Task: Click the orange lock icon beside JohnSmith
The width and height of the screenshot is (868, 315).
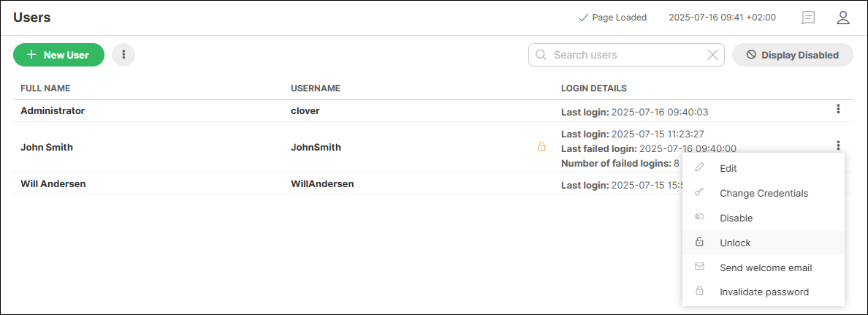Action: point(541,147)
